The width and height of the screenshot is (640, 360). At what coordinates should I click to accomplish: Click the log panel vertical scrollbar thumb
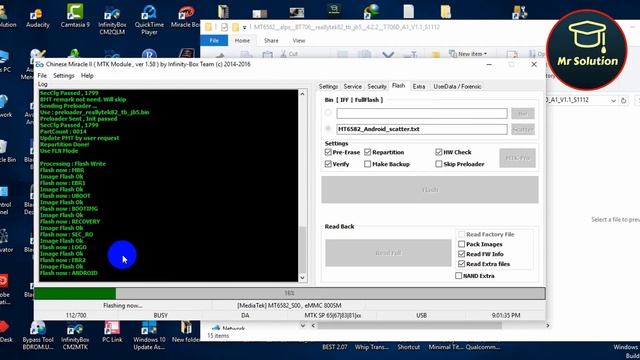(x=302, y=249)
